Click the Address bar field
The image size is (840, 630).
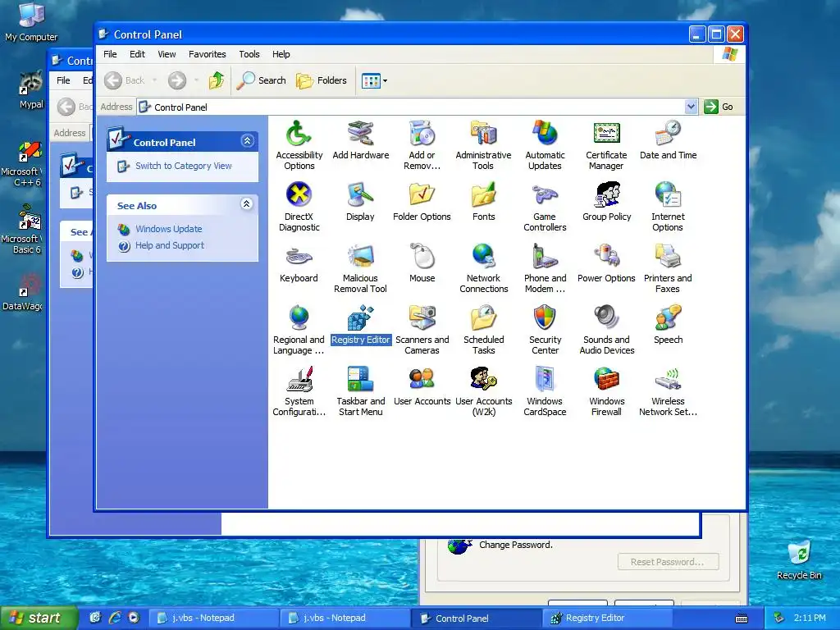coord(418,107)
